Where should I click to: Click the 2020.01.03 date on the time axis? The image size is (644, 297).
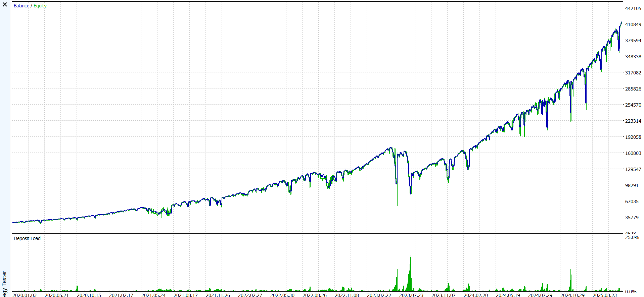pyautogui.click(x=24, y=295)
